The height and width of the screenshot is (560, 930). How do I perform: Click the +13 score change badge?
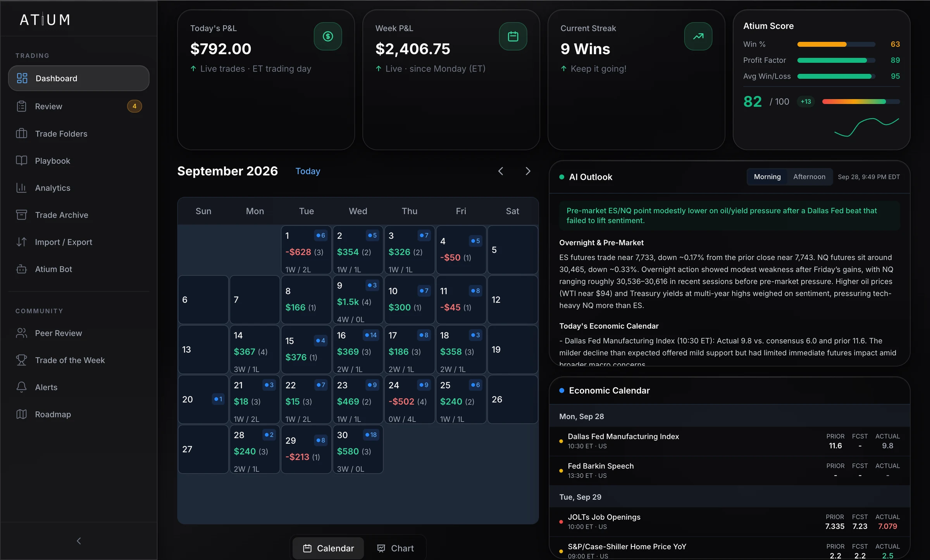click(806, 102)
